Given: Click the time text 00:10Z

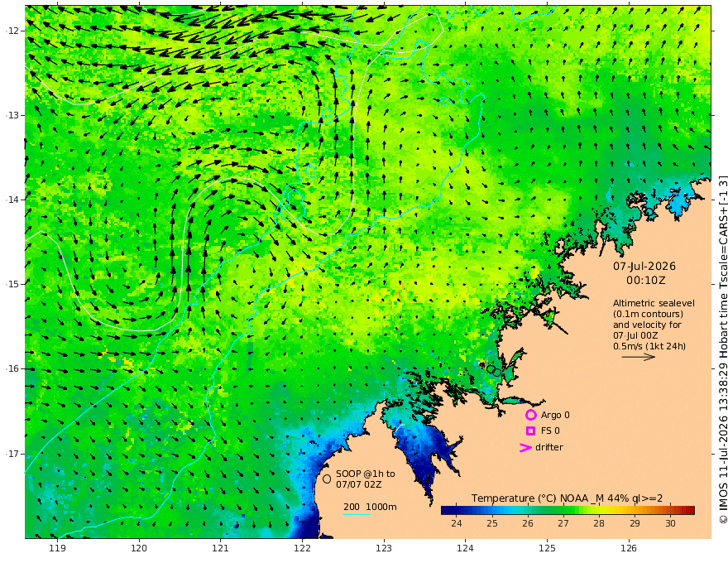Looking at the screenshot, I should point(645,281).
